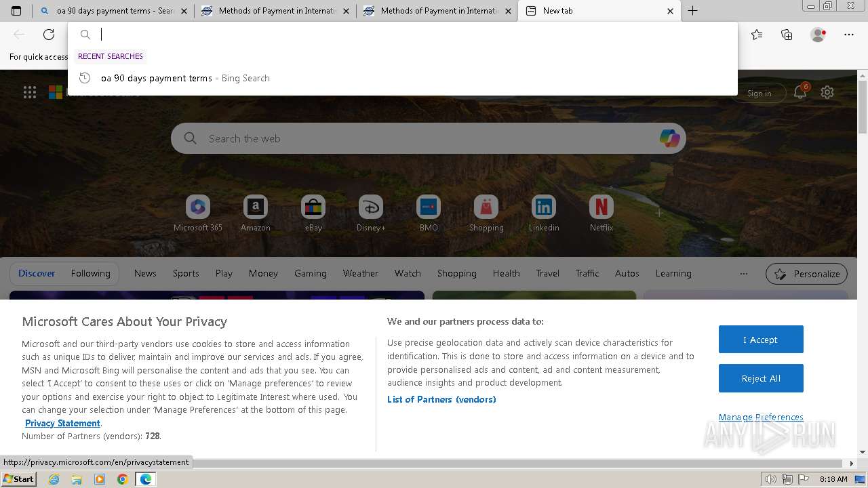Open page settings gear
The width and height of the screenshot is (868, 488).
coord(827,92)
